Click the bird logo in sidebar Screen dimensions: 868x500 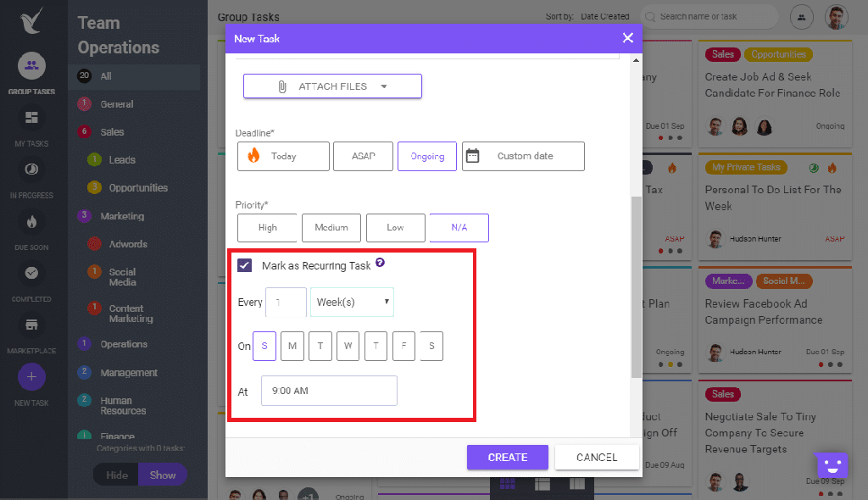[31, 21]
